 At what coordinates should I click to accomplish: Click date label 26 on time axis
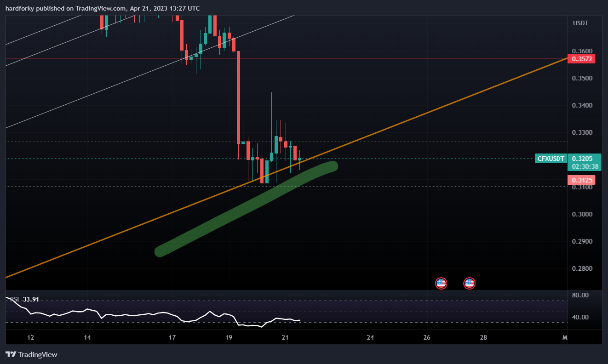427,337
